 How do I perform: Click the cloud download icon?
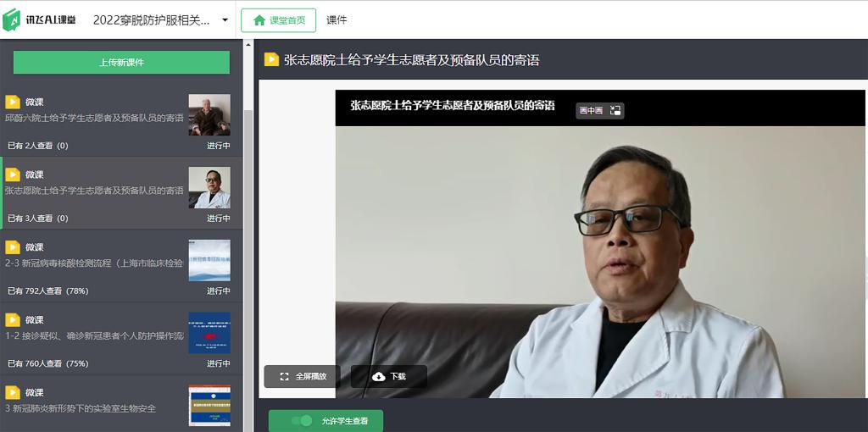coord(379,377)
